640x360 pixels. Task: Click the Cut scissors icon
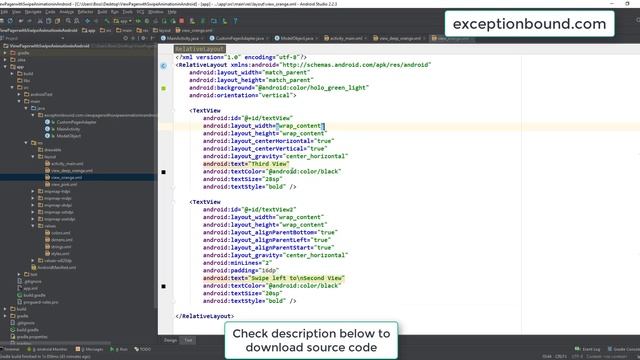click(x=40, y=21)
